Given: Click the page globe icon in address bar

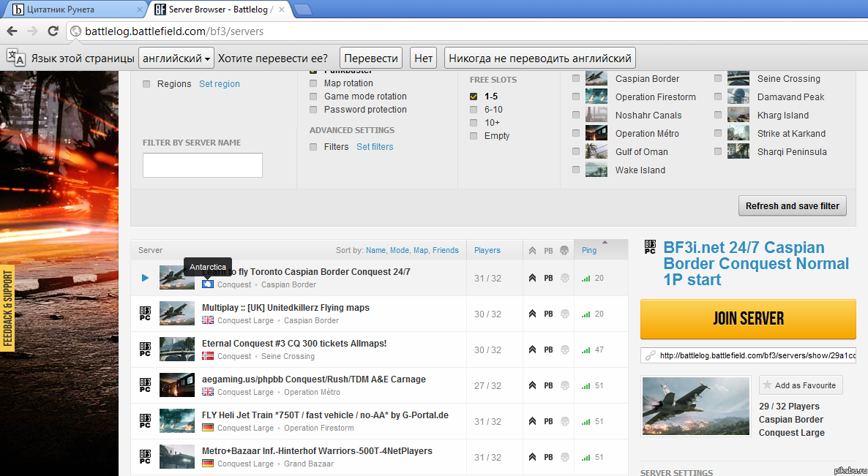Looking at the screenshot, I should [x=76, y=31].
